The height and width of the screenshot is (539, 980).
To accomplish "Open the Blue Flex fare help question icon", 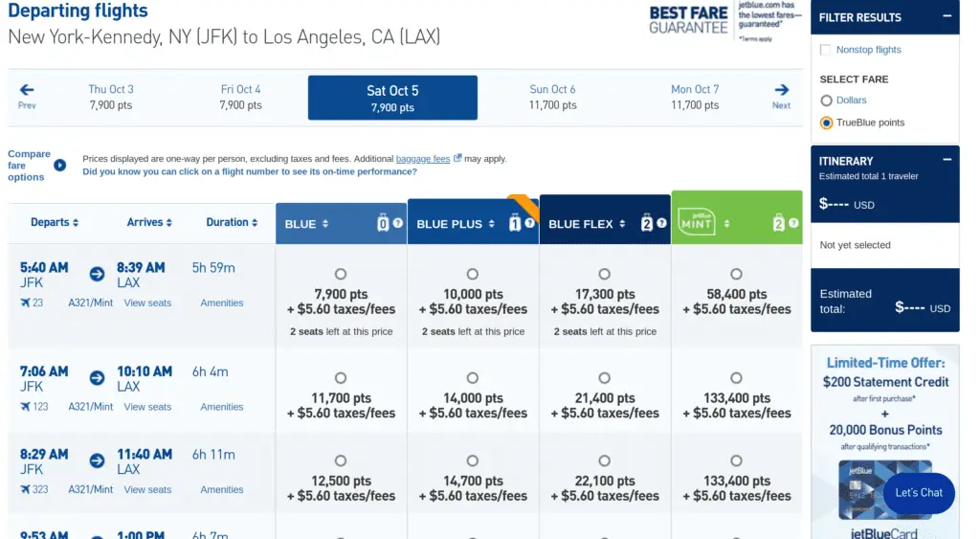I will [661, 223].
